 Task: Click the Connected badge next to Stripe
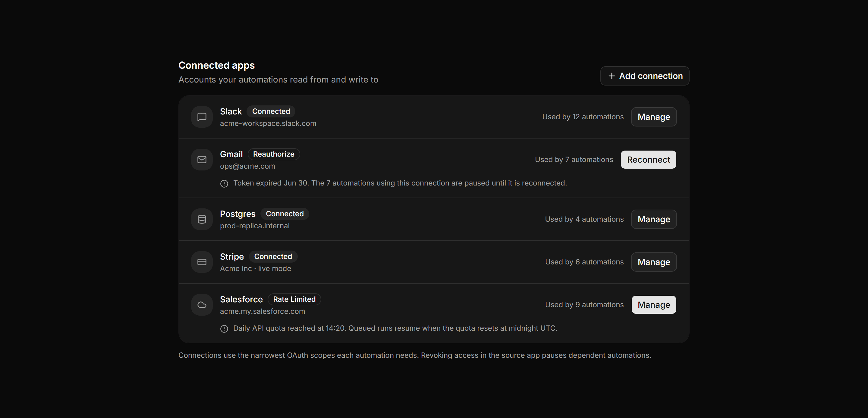tap(273, 256)
